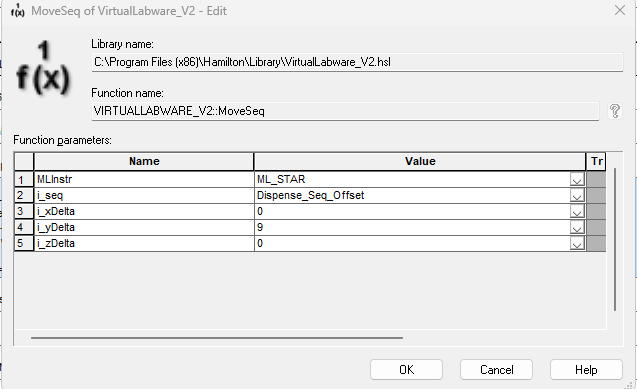Click the Function name field
The image size is (637, 389).
tap(345, 111)
